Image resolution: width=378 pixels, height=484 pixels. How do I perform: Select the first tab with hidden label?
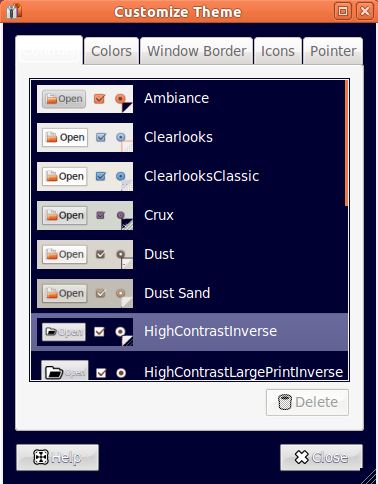(x=49, y=50)
